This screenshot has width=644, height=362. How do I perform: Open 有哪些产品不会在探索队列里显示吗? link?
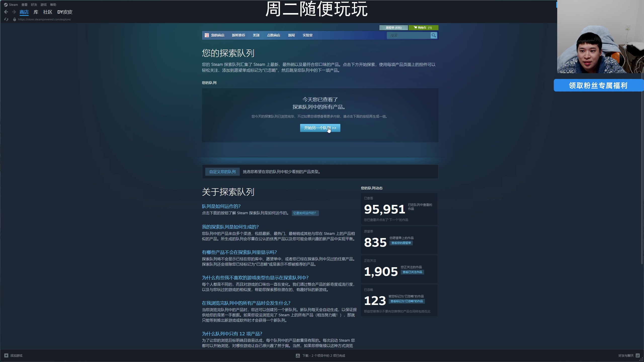click(239, 252)
